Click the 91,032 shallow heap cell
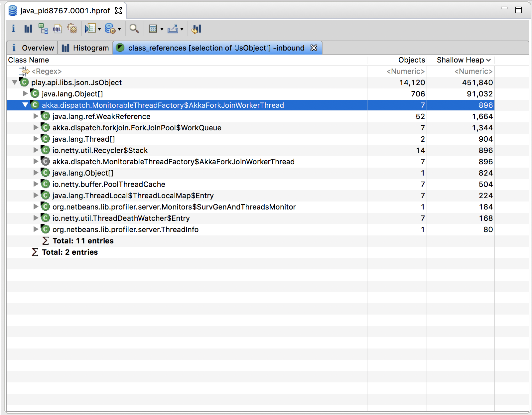Viewport: 532px width, 415px height. click(x=479, y=94)
